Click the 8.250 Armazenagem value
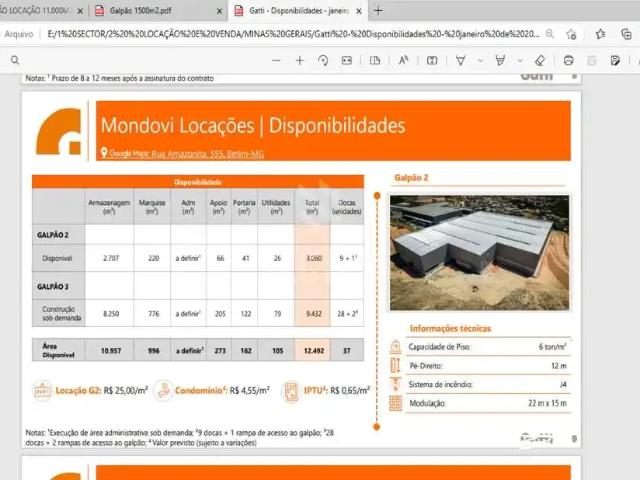 pyautogui.click(x=111, y=313)
